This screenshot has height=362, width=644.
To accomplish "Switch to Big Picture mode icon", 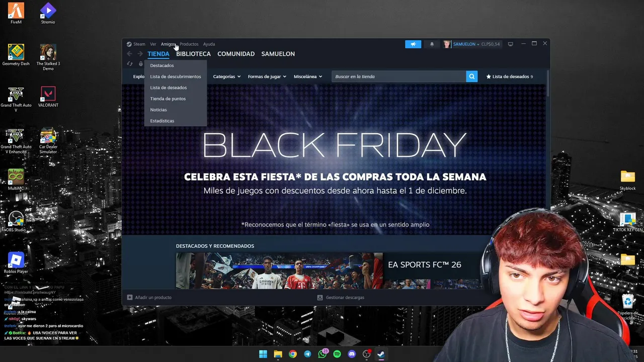I will click(510, 44).
